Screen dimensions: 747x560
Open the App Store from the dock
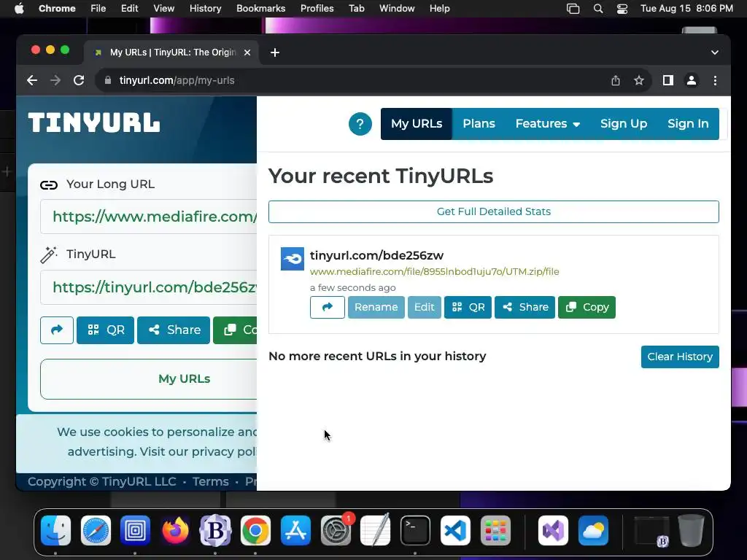coord(295,531)
